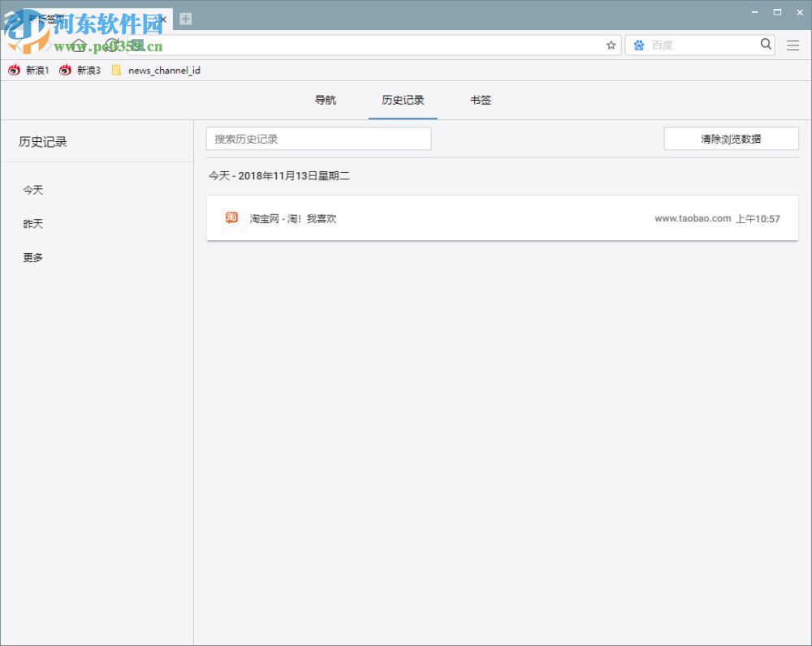Show yesterday's history via 昨天
The image size is (812, 646).
(x=32, y=223)
